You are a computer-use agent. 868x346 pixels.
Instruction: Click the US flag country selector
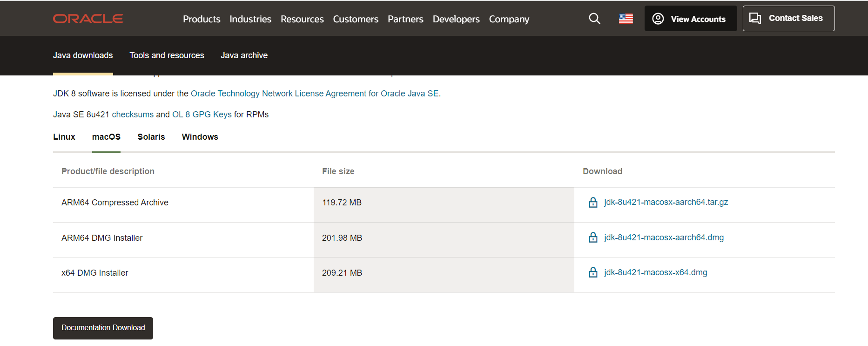626,19
